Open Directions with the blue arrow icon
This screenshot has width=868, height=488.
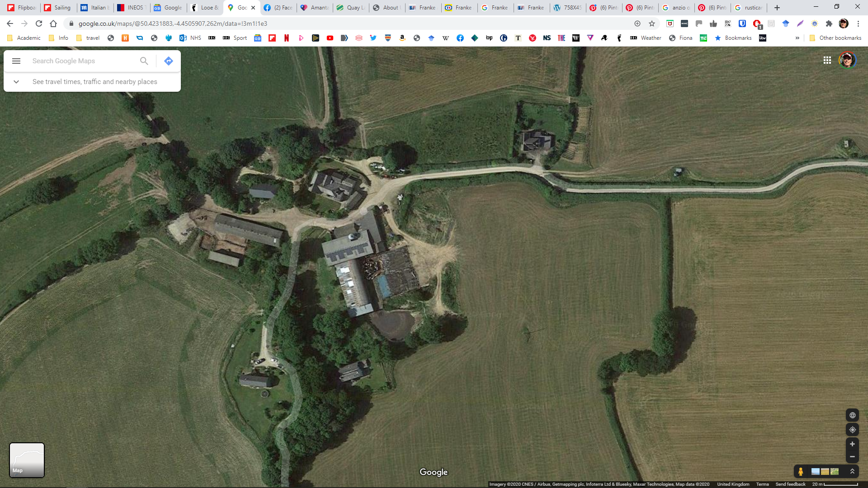tap(169, 61)
